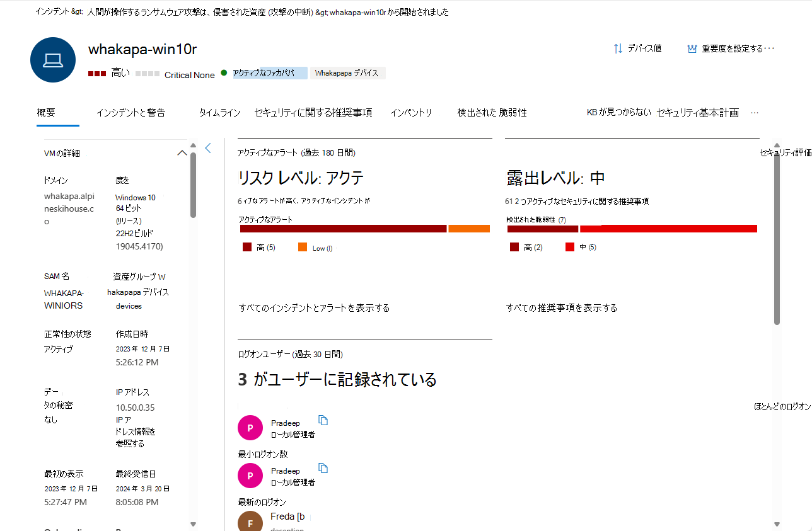This screenshot has width=812, height=531.
Task: Open the タイムライン tab
Action: 219,113
